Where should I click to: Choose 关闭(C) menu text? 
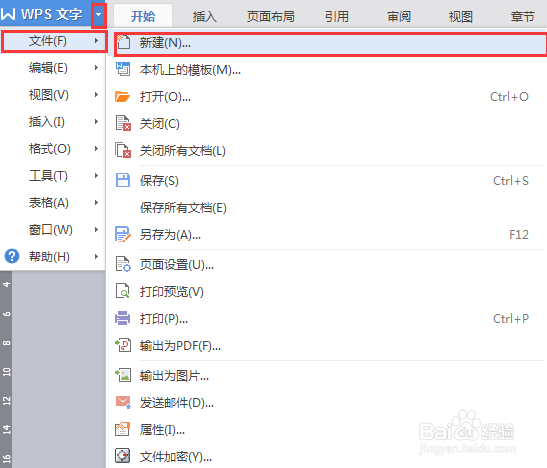pyautogui.click(x=159, y=123)
